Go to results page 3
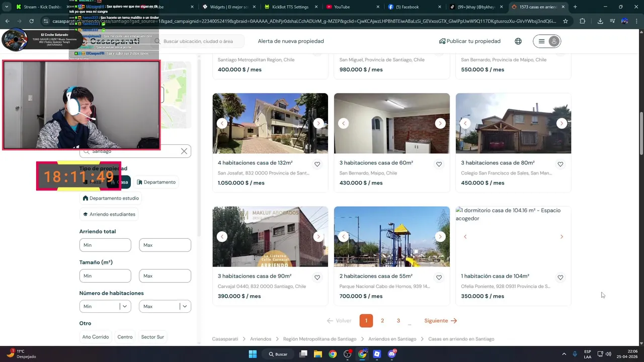This screenshot has height=362, width=644. pos(398,321)
